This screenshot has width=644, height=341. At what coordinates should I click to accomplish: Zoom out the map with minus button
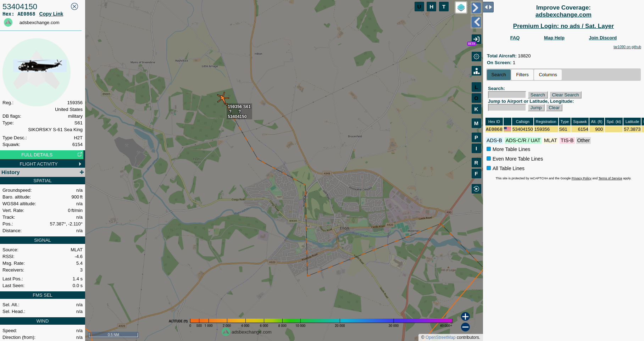[x=465, y=327]
